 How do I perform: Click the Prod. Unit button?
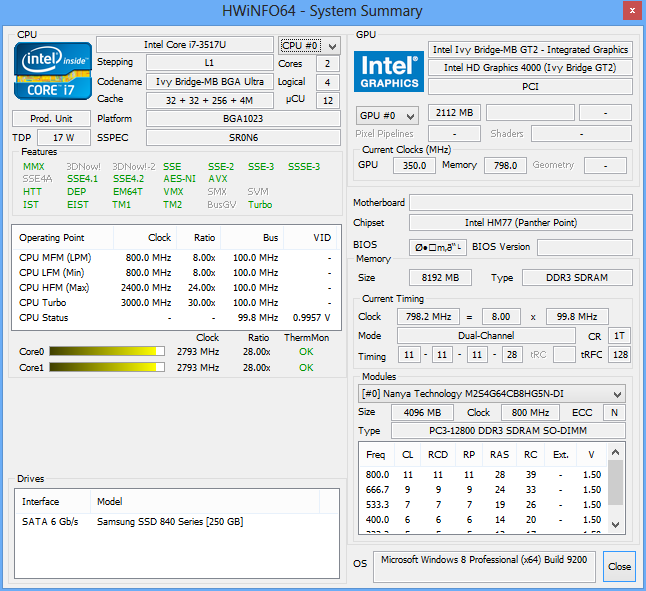pos(51,119)
